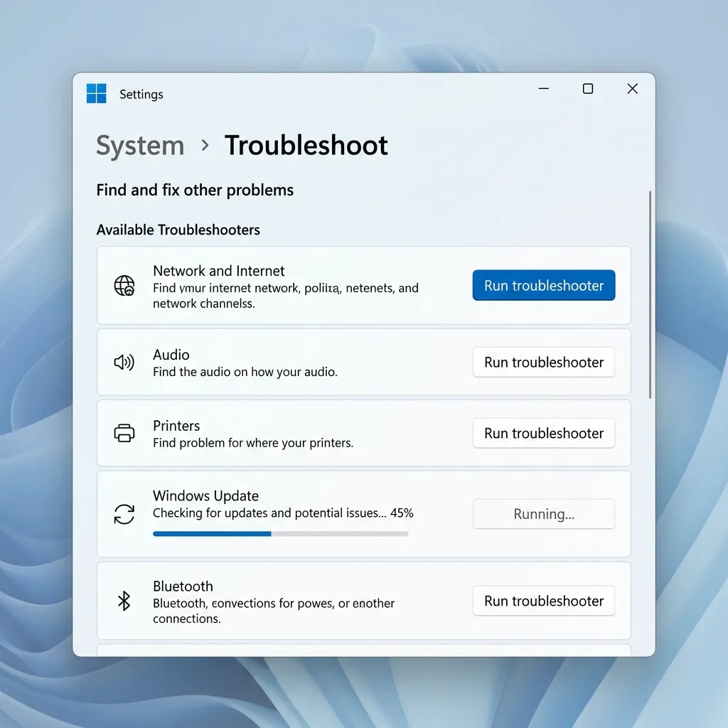Select the 'Windows Update' title text

click(x=205, y=496)
